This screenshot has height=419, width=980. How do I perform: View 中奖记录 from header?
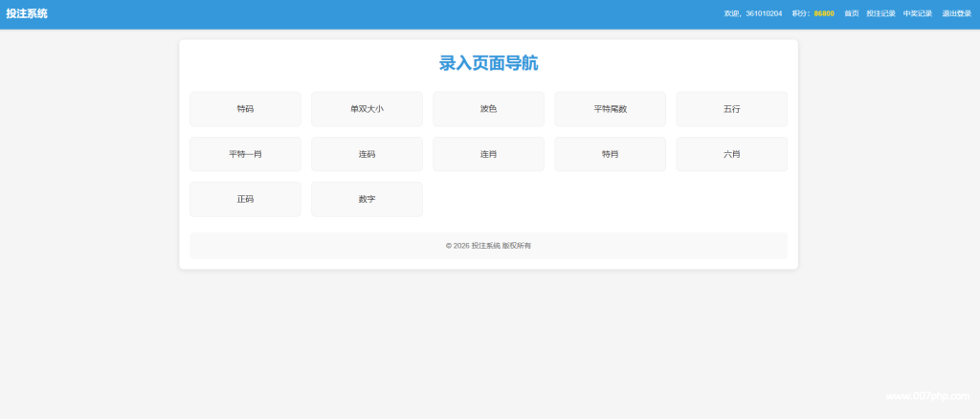coord(918,13)
